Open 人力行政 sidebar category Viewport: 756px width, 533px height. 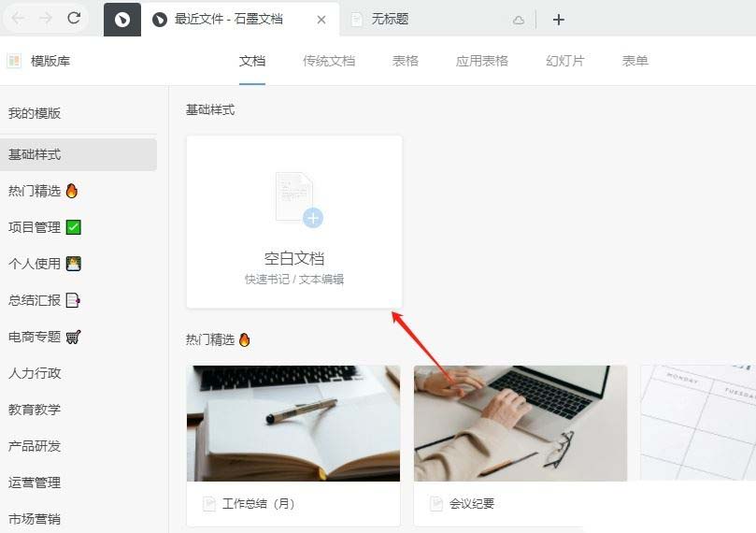tap(35, 373)
